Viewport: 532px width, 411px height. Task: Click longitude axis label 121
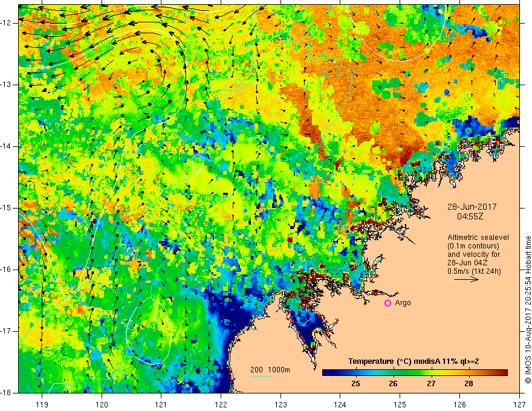161,404
